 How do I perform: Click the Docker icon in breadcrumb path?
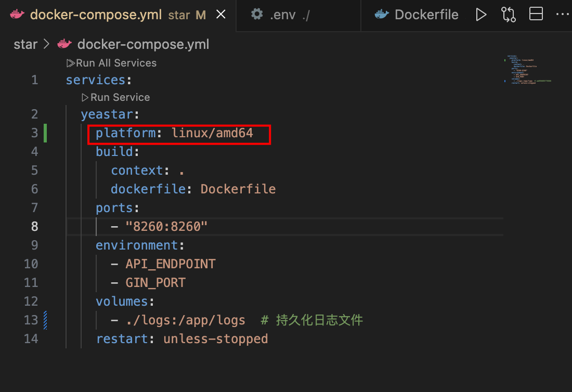click(x=64, y=44)
